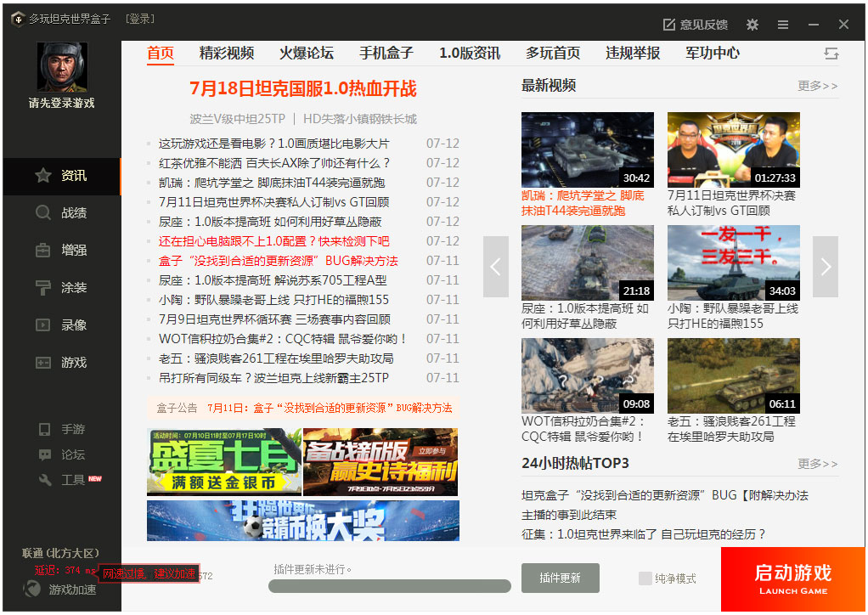Viewport: 868px width, 615px height.
Task: Play the 30:42 tank video thumbnail
Action: (587, 150)
